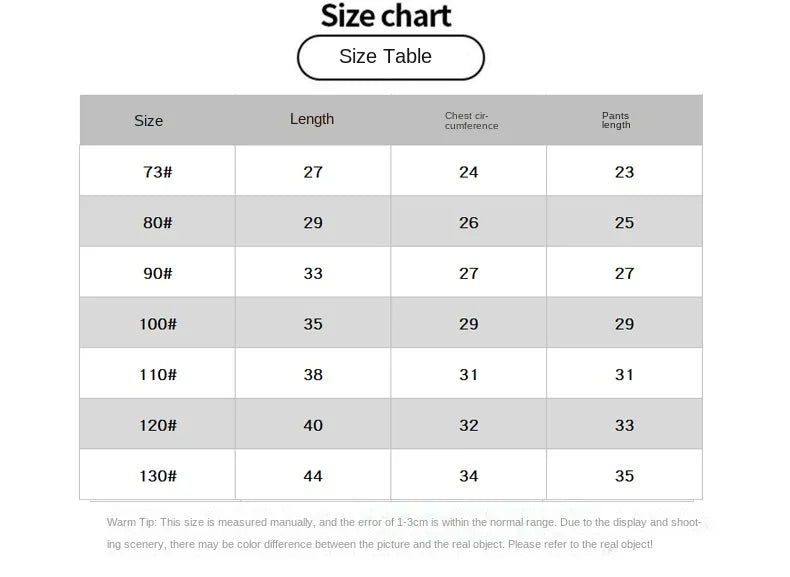Click the Length value 40 for size 120#
Screen dimensions: 790x577
(x=313, y=425)
